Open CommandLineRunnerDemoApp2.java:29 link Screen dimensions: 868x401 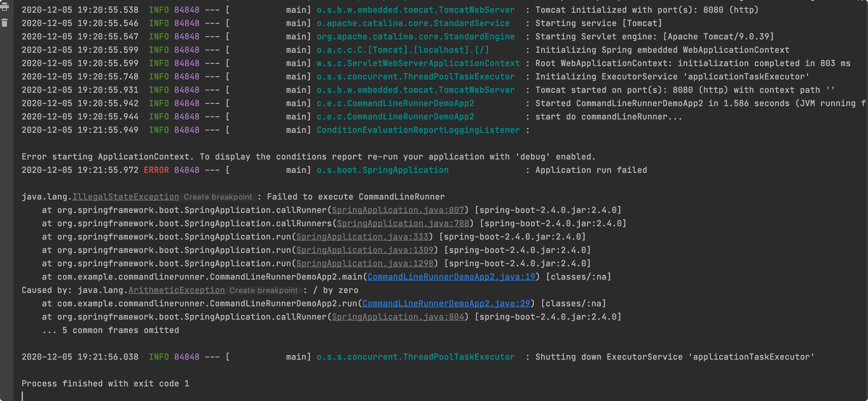446,303
